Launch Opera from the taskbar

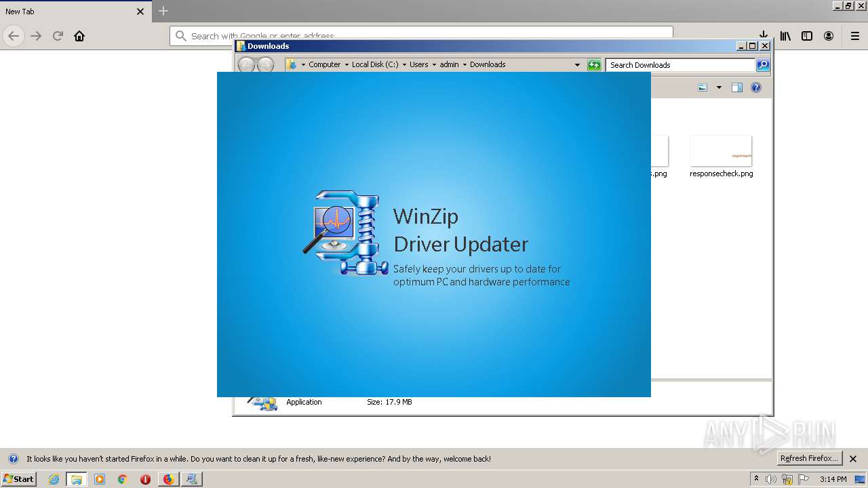point(145,479)
